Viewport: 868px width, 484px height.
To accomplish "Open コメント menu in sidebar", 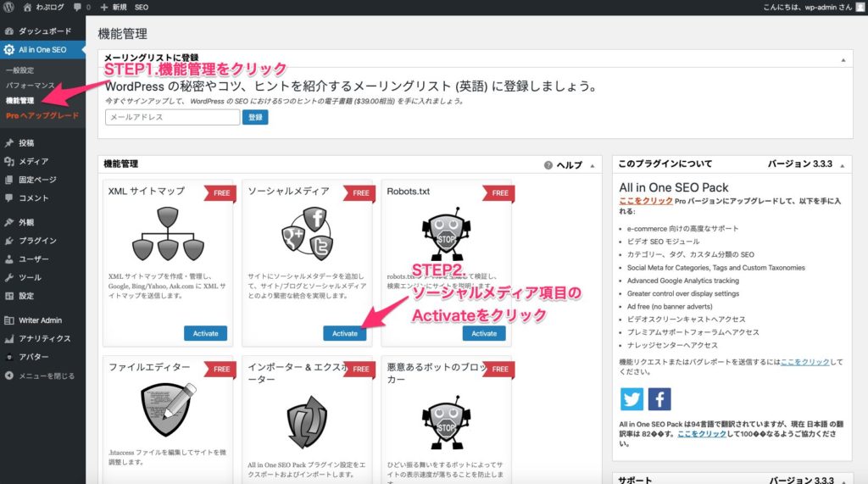I will point(42,197).
